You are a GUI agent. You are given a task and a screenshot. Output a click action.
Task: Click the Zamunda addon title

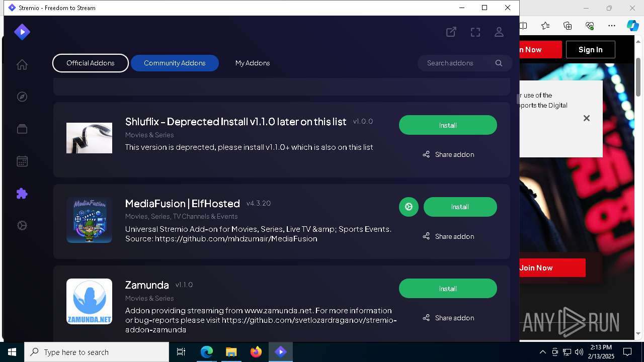[147, 285]
